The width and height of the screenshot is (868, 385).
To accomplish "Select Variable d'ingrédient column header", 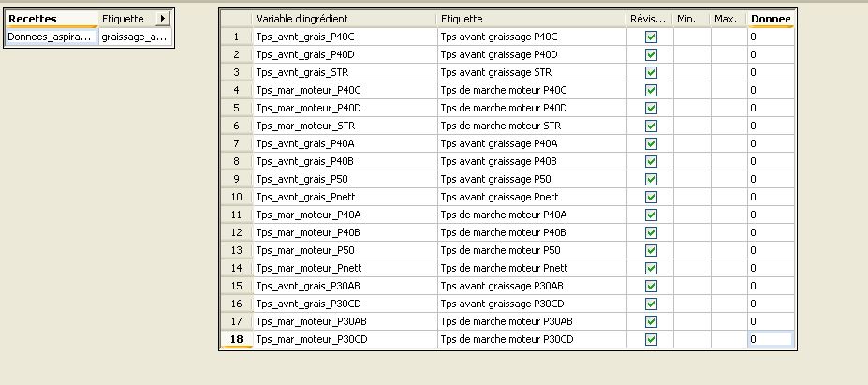I will point(345,19).
